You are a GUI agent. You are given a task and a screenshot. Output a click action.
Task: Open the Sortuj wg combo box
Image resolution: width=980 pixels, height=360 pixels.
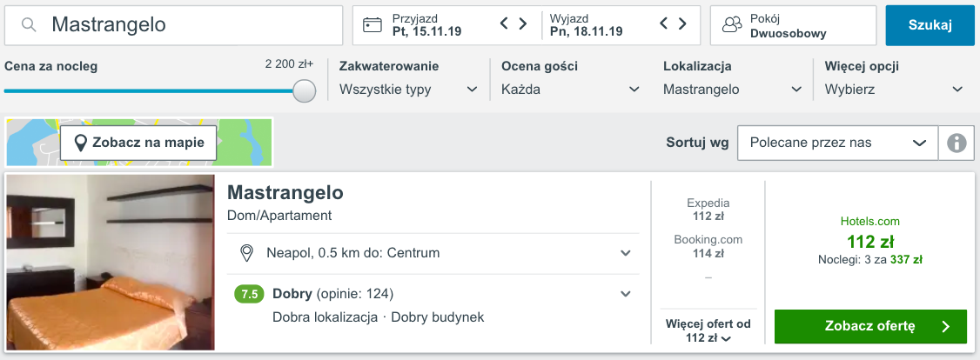[836, 143]
